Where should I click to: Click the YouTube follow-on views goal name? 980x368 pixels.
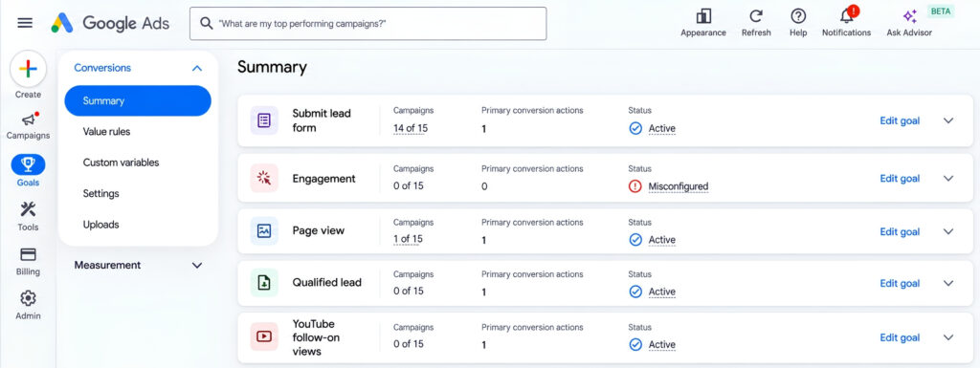click(316, 337)
